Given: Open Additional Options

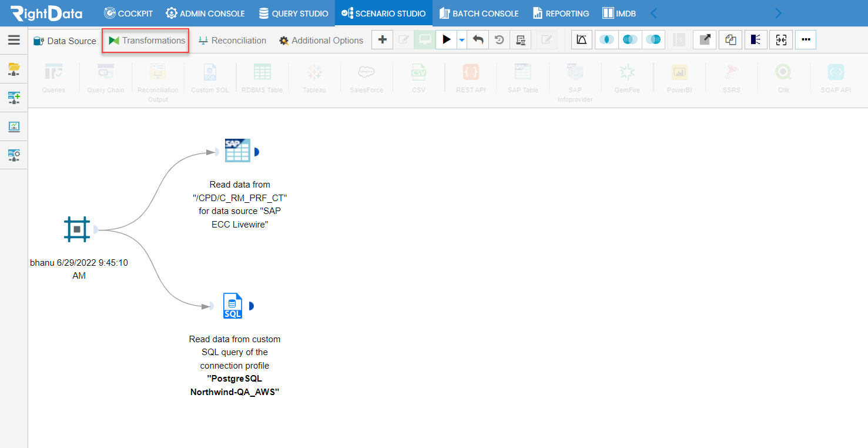Looking at the screenshot, I should pos(321,41).
